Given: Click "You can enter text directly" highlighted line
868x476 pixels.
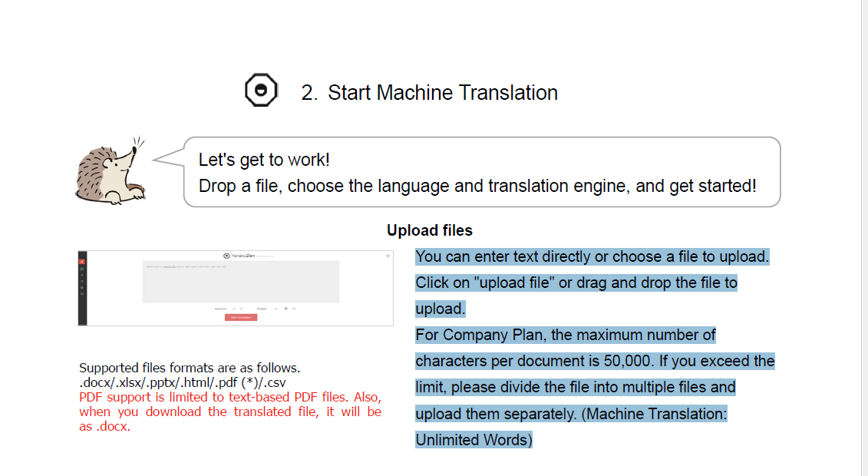Looking at the screenshot, I should pyautogui.click(x=592, y=257).
